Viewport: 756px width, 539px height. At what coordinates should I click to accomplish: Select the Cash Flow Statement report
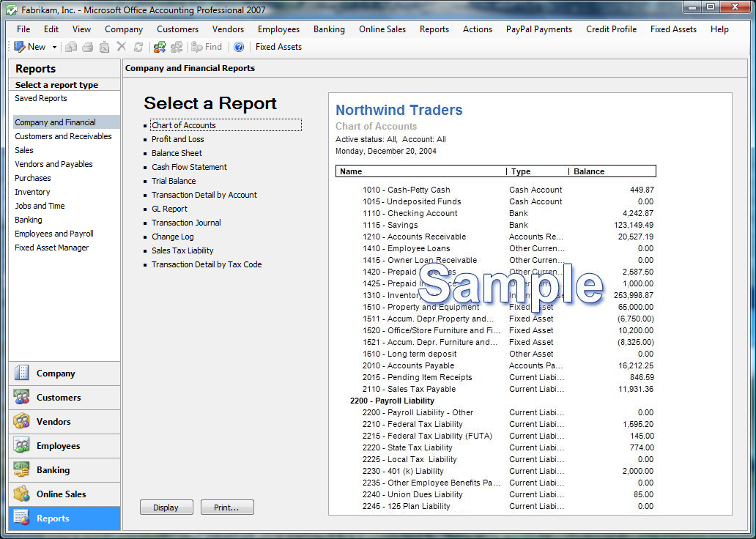[189, 167]
